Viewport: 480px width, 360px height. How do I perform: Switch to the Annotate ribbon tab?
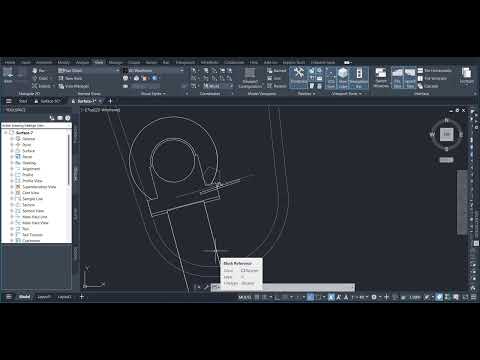point(44,62)
